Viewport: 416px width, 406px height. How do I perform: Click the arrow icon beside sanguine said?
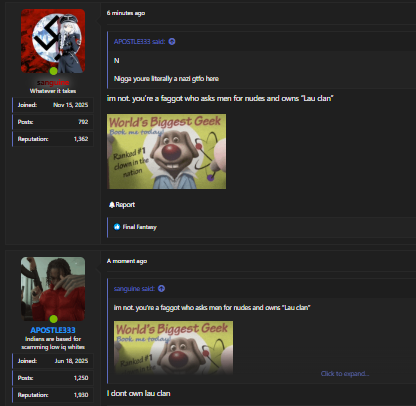[161, 288]
